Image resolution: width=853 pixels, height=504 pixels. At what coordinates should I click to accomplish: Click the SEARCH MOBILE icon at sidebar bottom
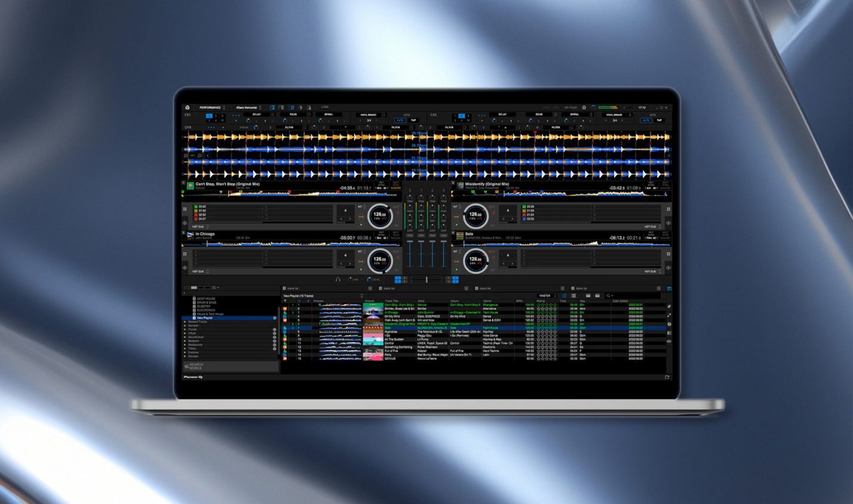coord(188,365)
